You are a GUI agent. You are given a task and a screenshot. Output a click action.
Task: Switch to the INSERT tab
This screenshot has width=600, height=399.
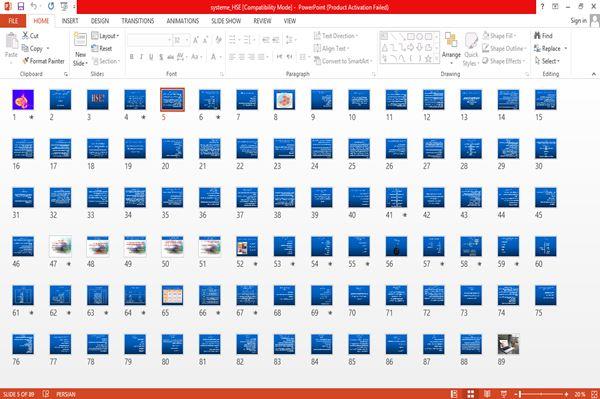[x=70, y=21]
